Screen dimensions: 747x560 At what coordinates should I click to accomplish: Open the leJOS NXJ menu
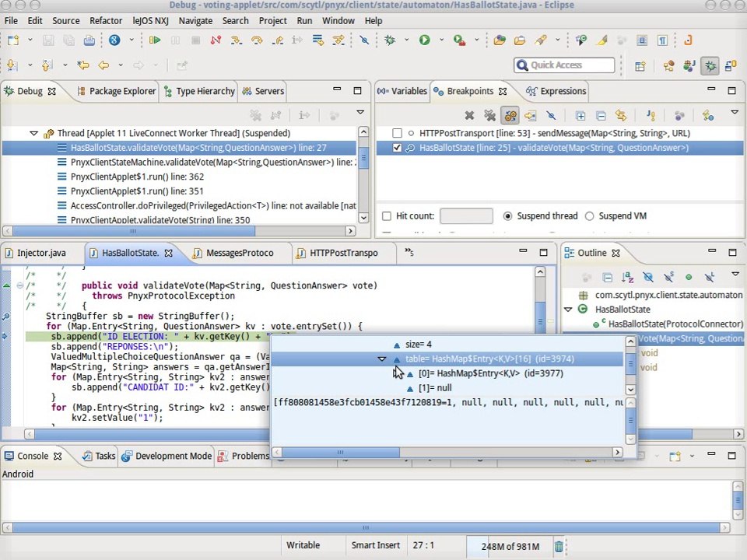[150, 21]
